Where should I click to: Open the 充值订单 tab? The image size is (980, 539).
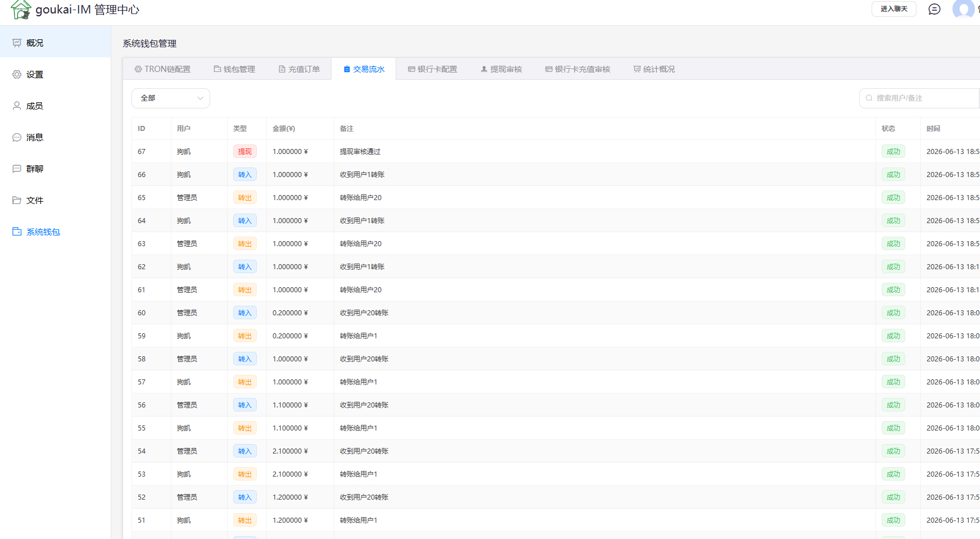point(299,69)
